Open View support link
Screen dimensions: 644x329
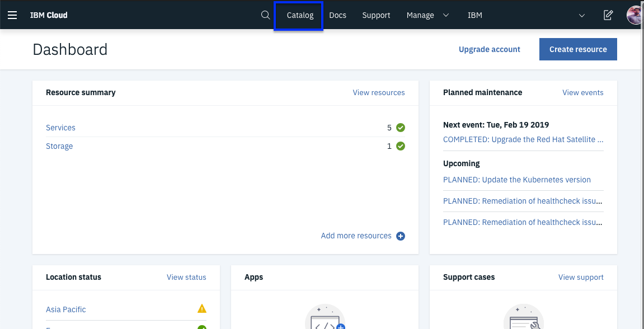coord(581,278)
